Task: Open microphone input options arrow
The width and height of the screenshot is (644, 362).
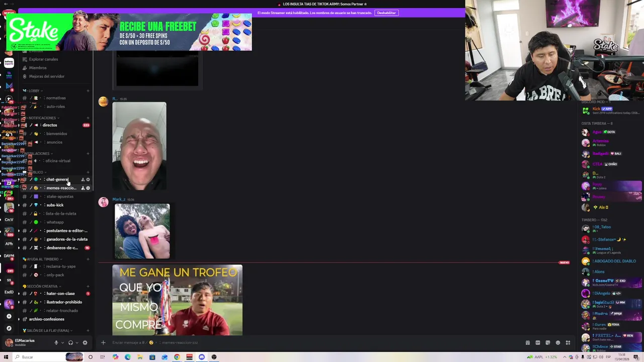Action: tap(62, 343)
